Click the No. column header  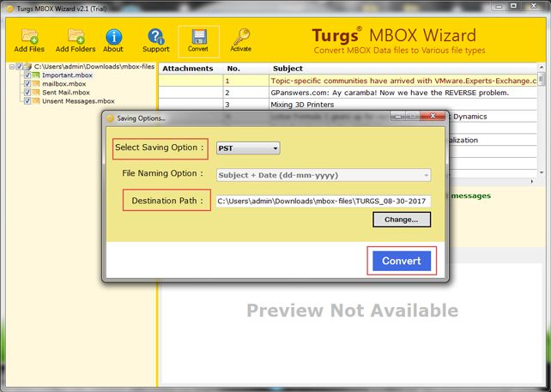246,69
